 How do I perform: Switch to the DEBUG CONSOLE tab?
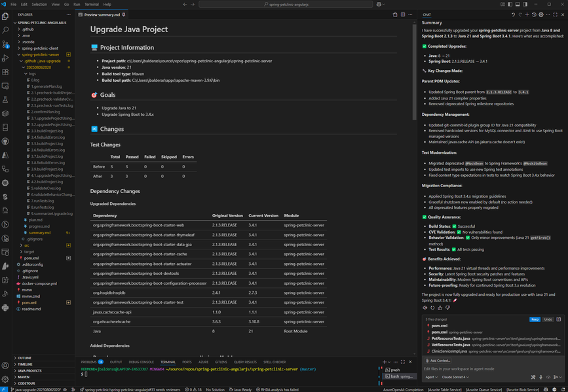click(x=142, y=362)
